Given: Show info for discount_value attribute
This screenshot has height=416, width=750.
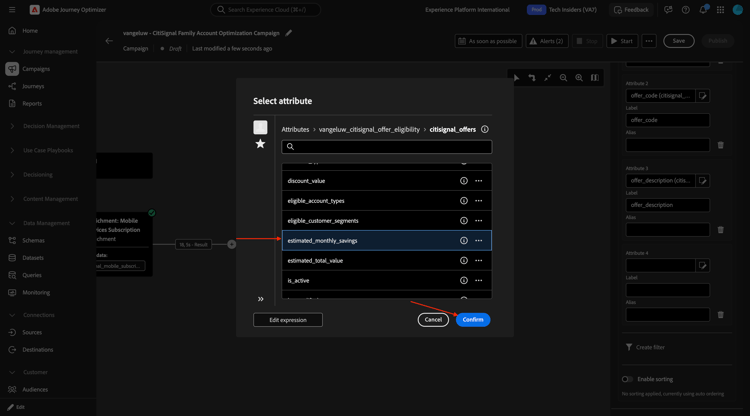Looking at the screenshot, I should point(463,181).
